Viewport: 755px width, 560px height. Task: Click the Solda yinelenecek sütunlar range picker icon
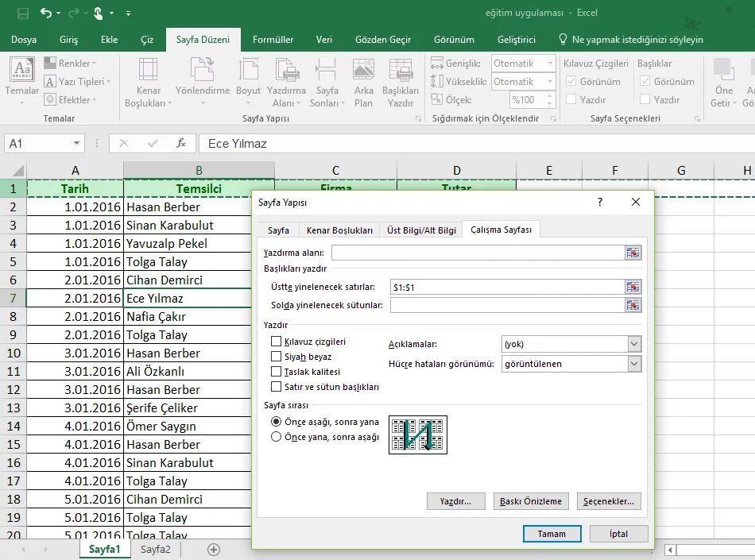(633, 305)
